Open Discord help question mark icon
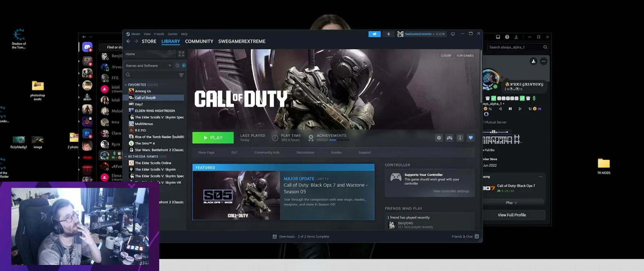Screen dimensions: 644x271 507,37
